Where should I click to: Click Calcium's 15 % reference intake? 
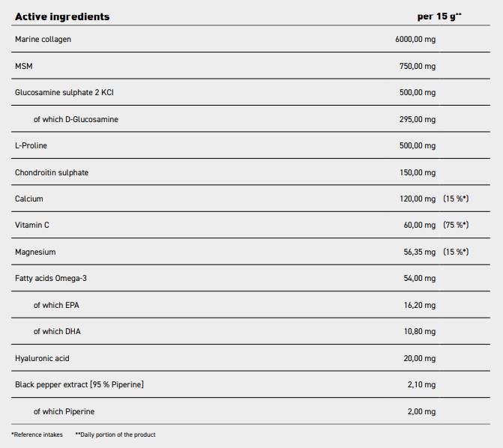pyautogui.click(x=456, y=199)
